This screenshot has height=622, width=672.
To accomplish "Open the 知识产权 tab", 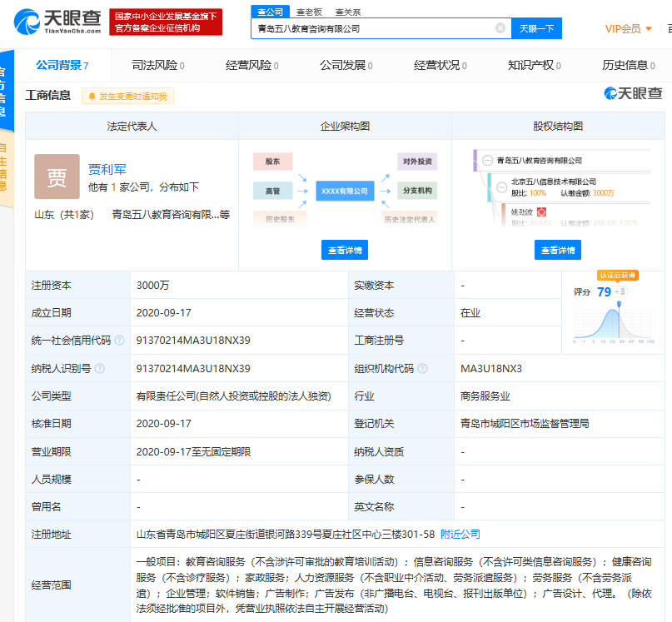I will coord(535,65).
